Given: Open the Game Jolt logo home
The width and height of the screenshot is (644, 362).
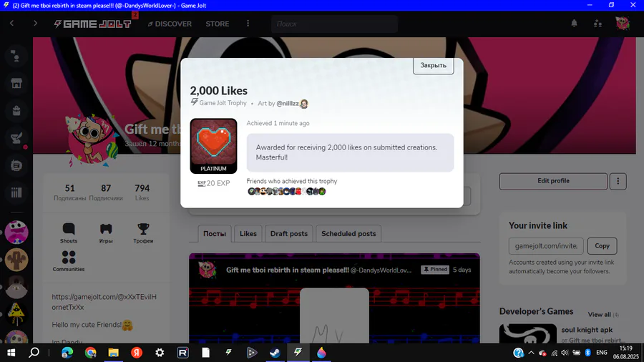Looking at the screenshot, I should [x=93, y=24].
